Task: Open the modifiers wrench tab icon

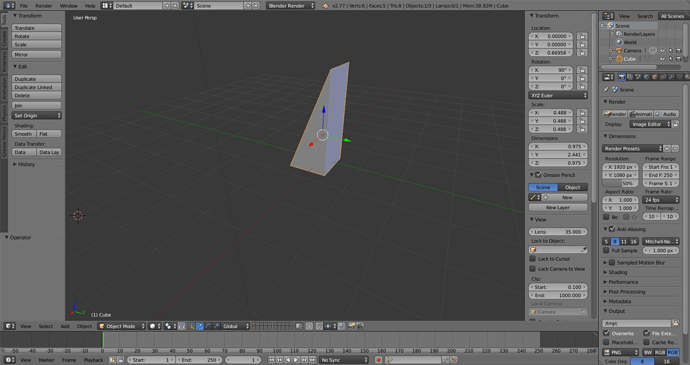Action: (672, 77)
